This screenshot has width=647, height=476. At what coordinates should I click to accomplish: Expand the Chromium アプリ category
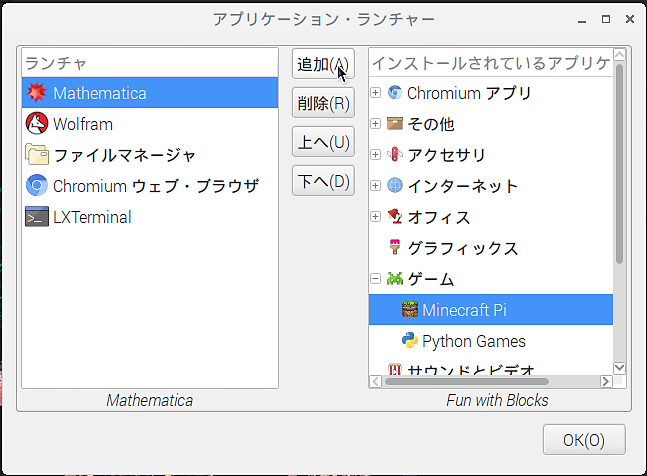click(375, 92)
